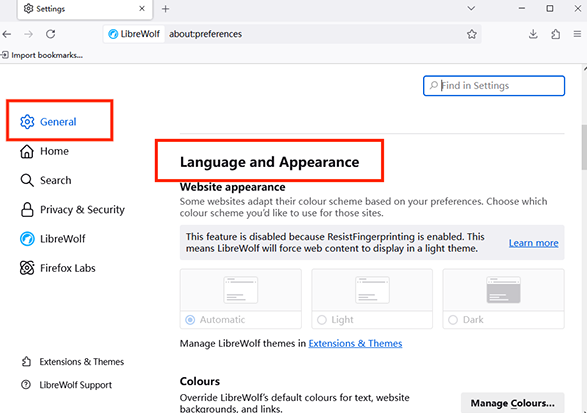The width and height of the screenshot is (587, 413).
Task: Click the Find in Settings search box
Action: tap(494, 86)
